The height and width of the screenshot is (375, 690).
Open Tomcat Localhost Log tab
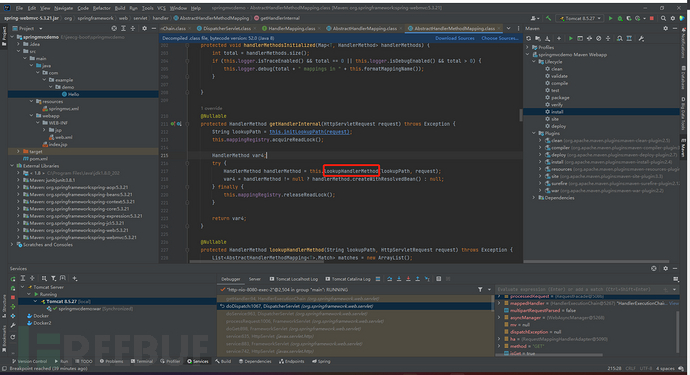(294, 279)
